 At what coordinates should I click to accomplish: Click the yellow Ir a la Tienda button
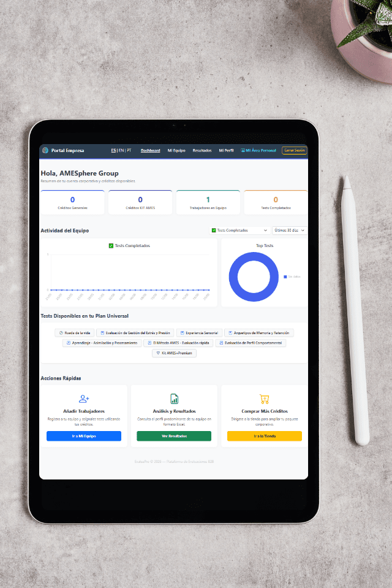[265, 436]
